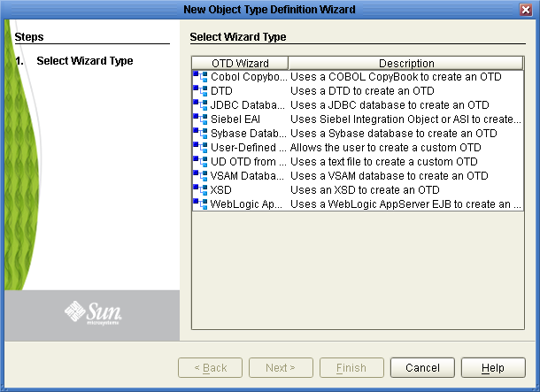Image resolution: width=540 pixels, height=392 pixels.
Task: Click the User-Defined wizard icon
Action: [x=200, y=147]
